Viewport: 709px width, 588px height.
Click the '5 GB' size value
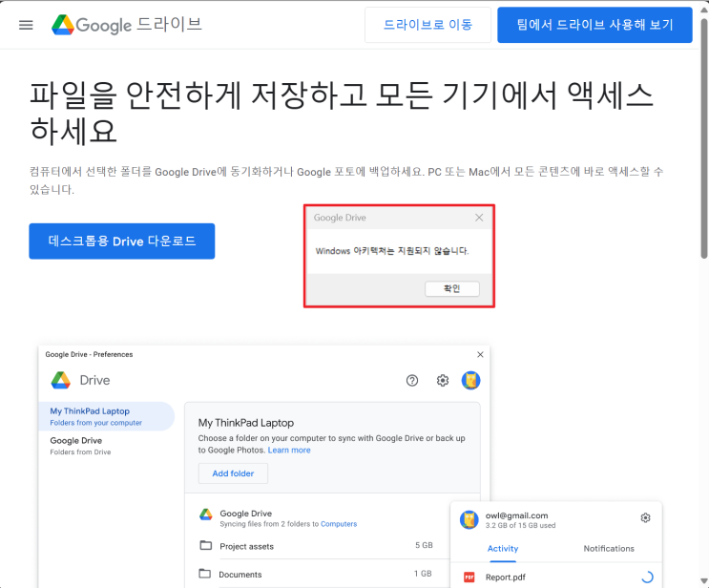coord(424,545)
